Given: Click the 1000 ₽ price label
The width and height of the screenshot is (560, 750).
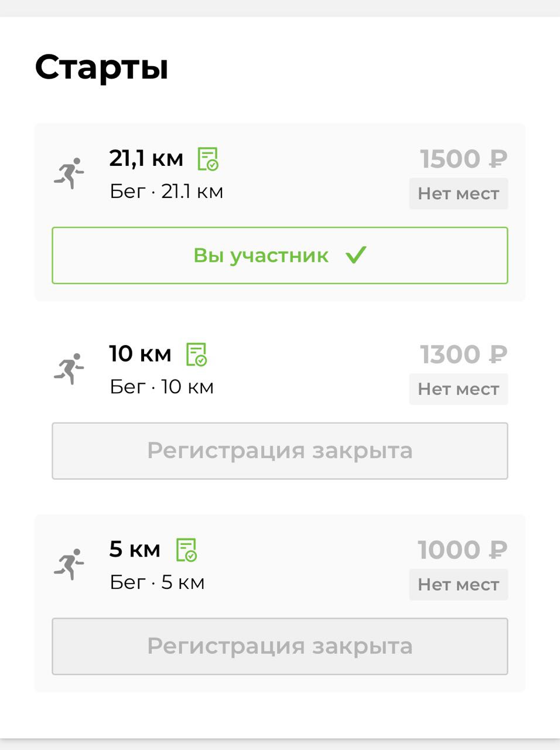Looking at the screenshot, I should (x=462, y=550).
